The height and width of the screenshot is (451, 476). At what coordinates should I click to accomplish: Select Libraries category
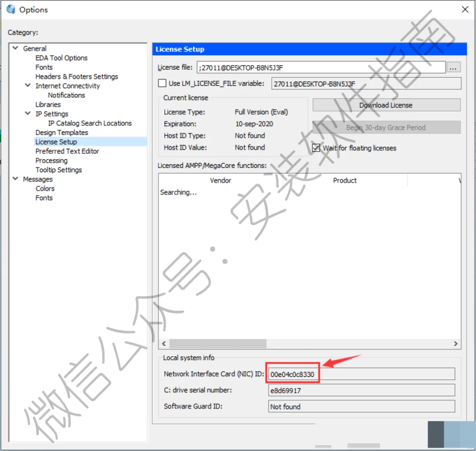tap(48, 104)
